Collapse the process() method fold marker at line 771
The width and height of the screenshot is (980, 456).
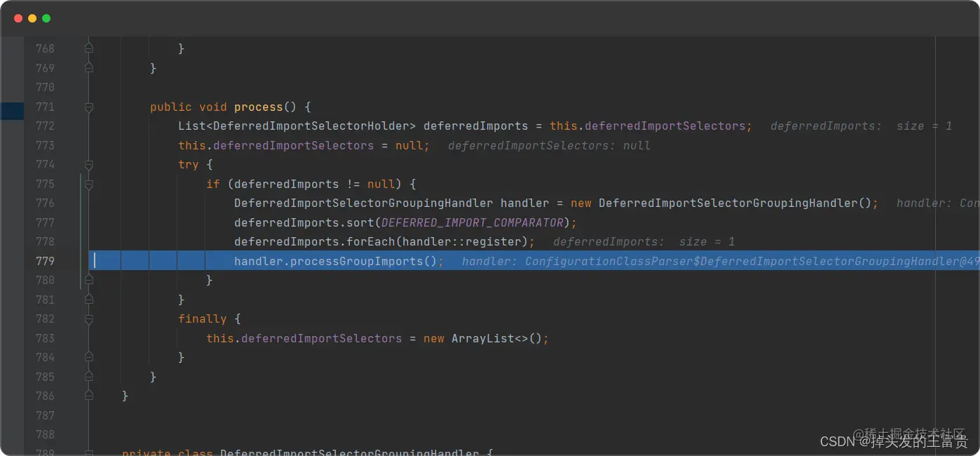[x=88, y=107]
